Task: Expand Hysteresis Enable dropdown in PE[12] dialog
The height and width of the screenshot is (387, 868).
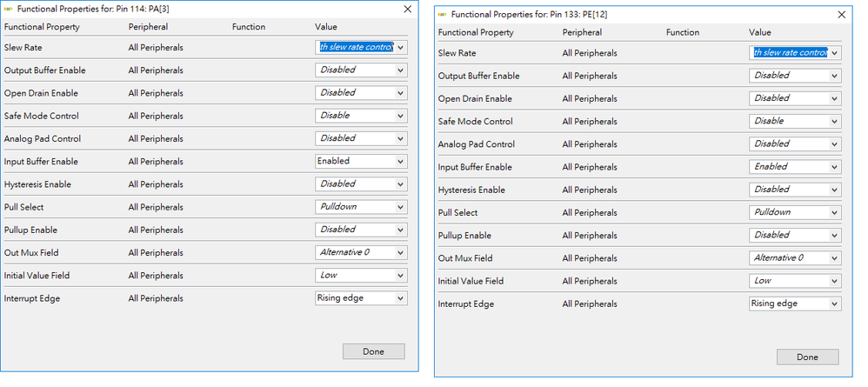Action: point(835,190)
